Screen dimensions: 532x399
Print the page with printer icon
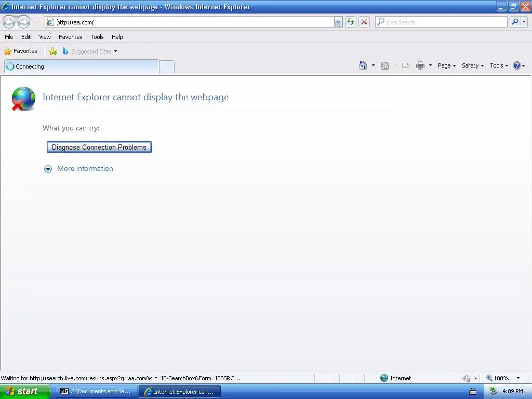(x=420, y=65)
